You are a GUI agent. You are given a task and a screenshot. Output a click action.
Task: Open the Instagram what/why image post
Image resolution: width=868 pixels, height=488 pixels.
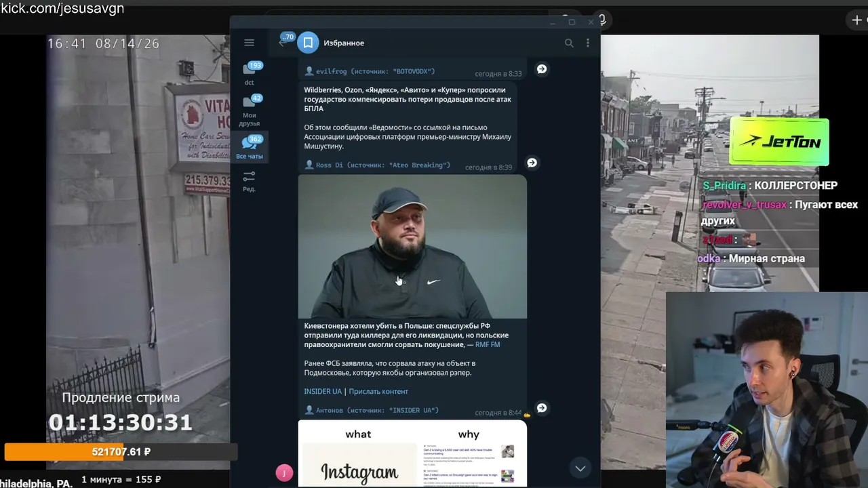click(x=412, y=453)
